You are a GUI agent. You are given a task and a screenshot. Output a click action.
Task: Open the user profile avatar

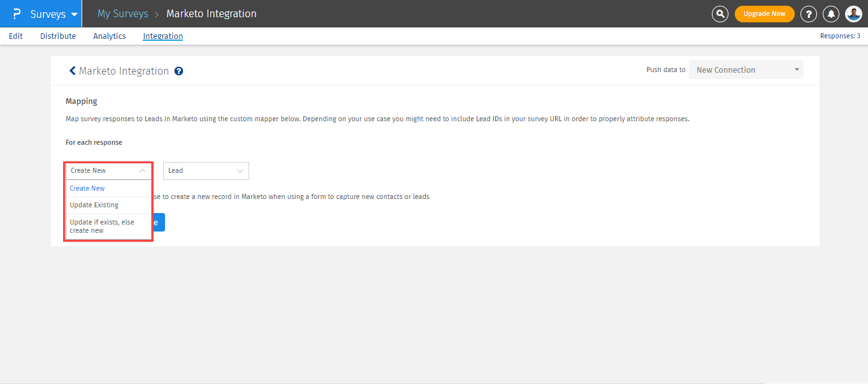[x=854, y=14]
